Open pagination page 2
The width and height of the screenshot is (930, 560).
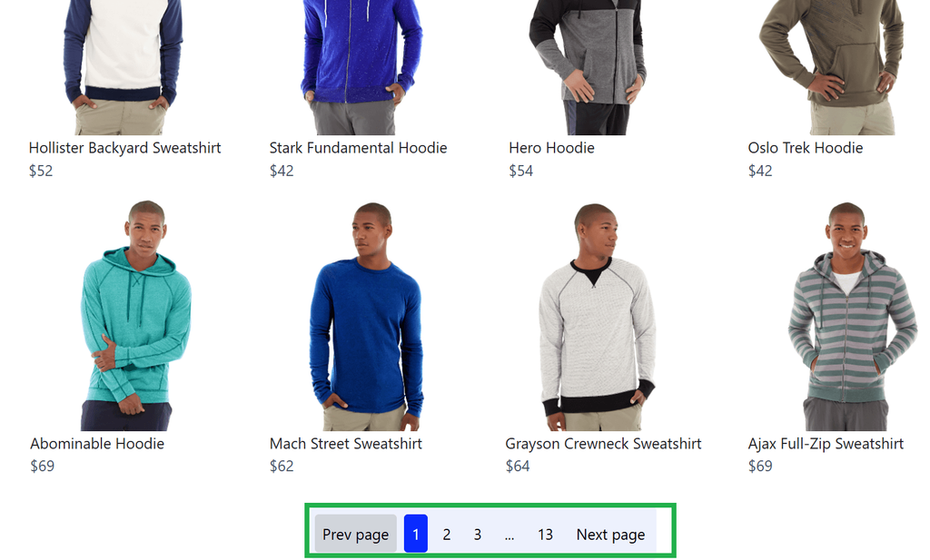(x=447, y=534)
